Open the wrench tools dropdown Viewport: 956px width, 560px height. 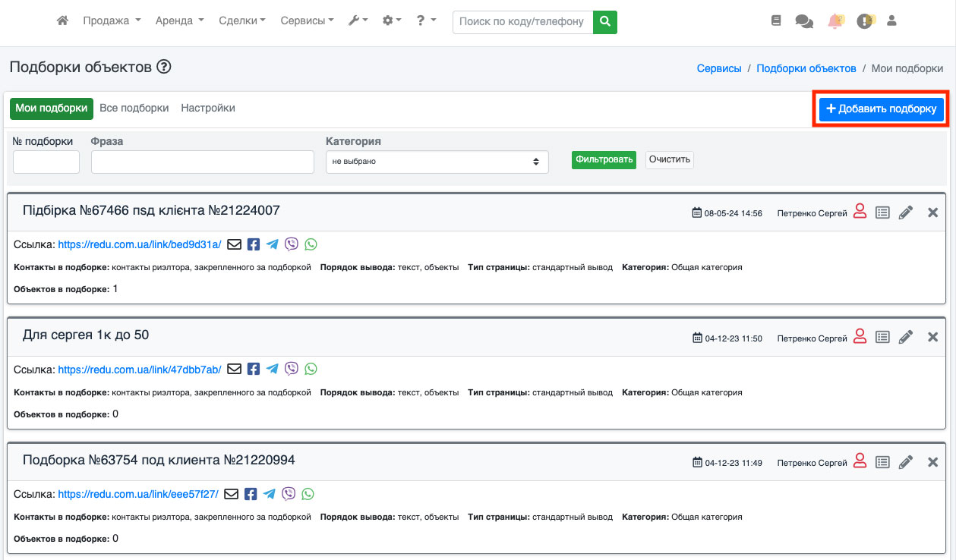[358, 21]
